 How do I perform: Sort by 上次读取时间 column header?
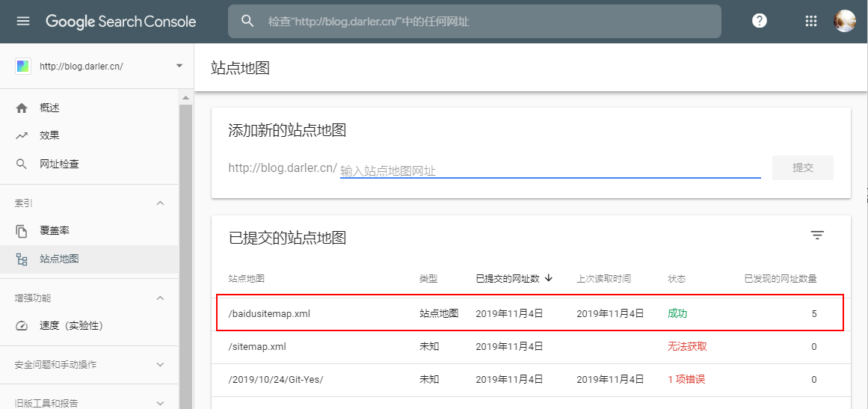603,278
